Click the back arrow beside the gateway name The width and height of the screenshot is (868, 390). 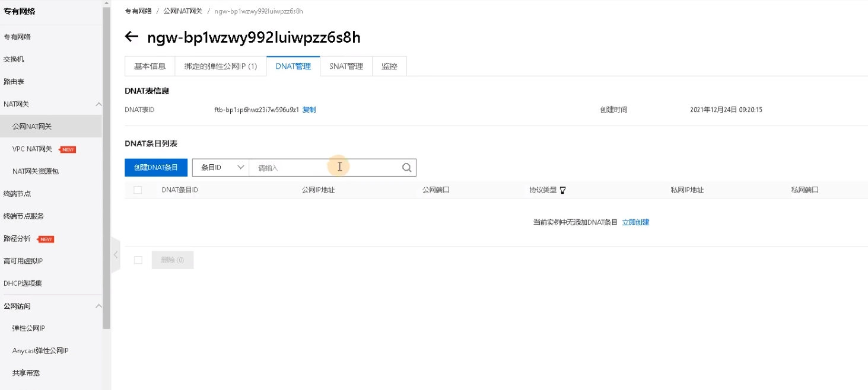(131, 37)
